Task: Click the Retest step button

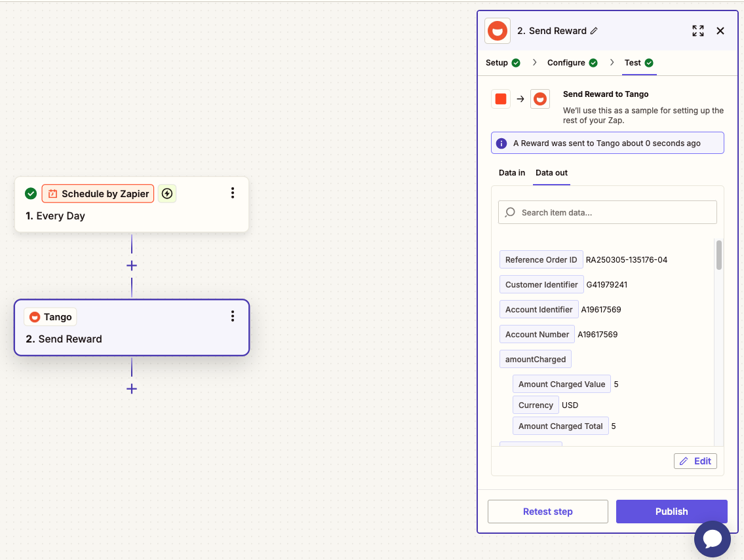Action: [547, 512]
